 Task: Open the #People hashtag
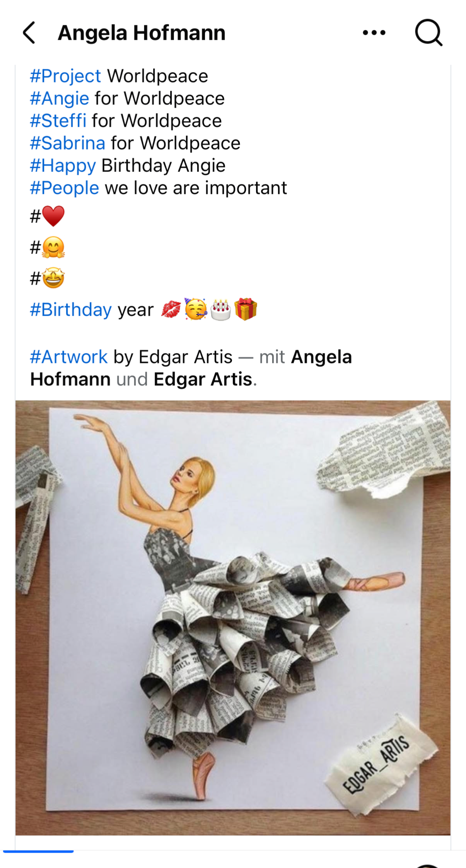click(x=65, y=188)
